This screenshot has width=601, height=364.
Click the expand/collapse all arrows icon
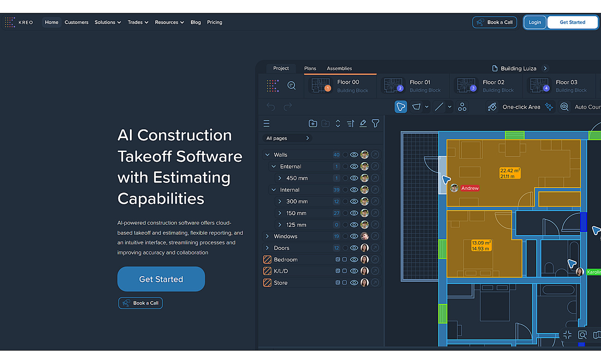pyautogui.click(x=338, y=123)
